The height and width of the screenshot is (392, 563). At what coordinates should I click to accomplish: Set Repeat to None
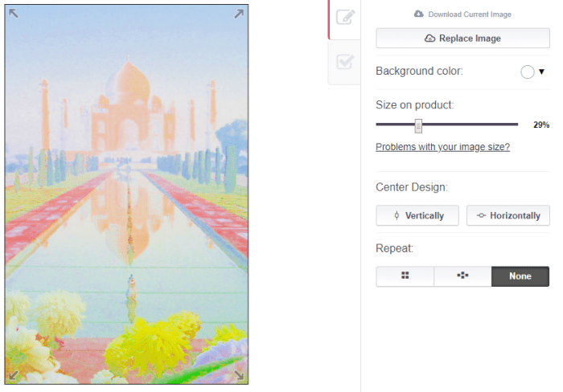click(x=520, y=276)
